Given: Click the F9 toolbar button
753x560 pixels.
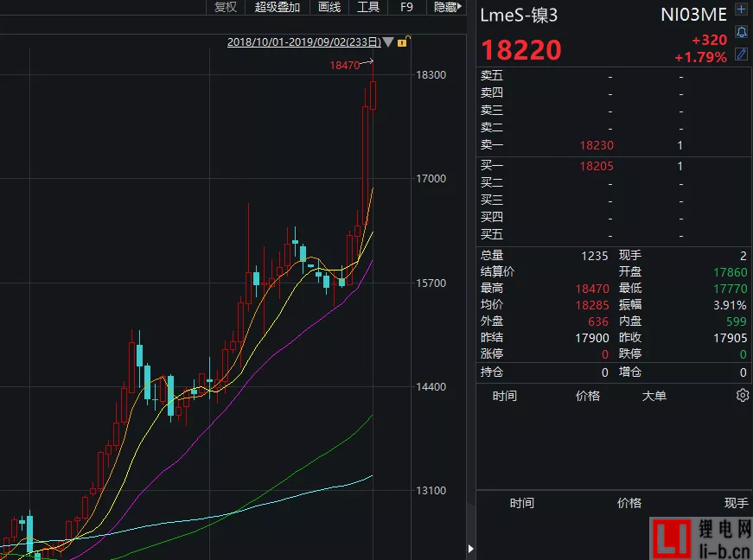Looking at the screenshot, I should coord(406,7).
